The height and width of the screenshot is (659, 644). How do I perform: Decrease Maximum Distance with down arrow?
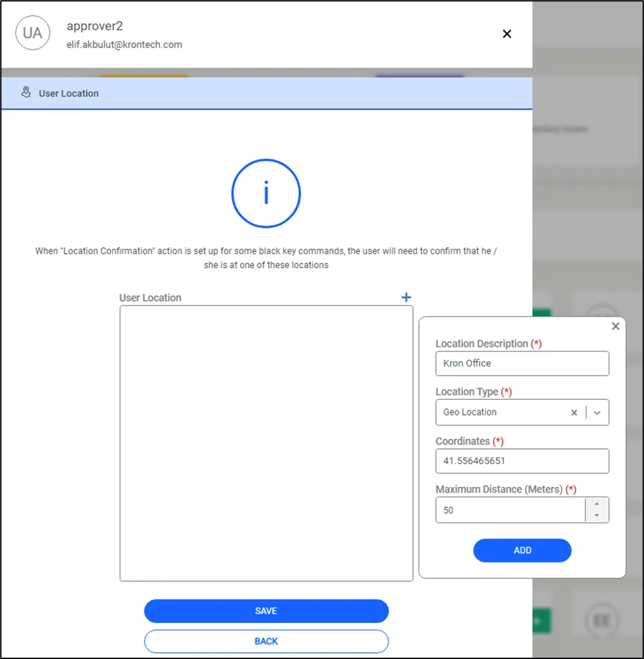(x=596, y=516)
